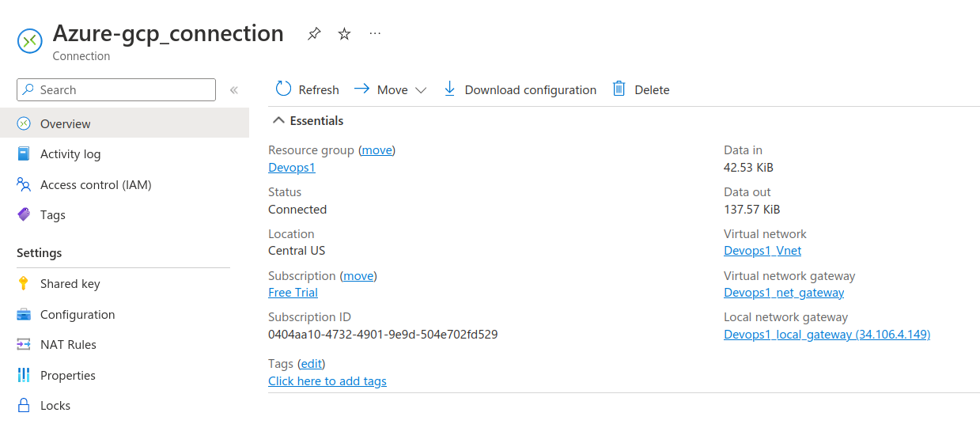The height and width of the screenshot is (424, 980).
Task: Click the Properties bars icon
Action: point(24,375)
